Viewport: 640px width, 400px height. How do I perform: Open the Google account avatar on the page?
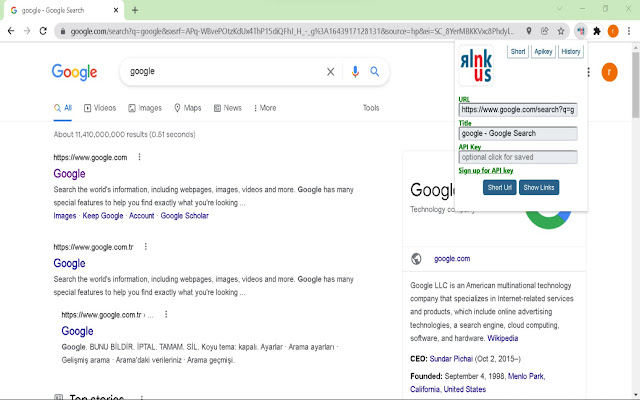pyautogui.click(x=609, y=72)
